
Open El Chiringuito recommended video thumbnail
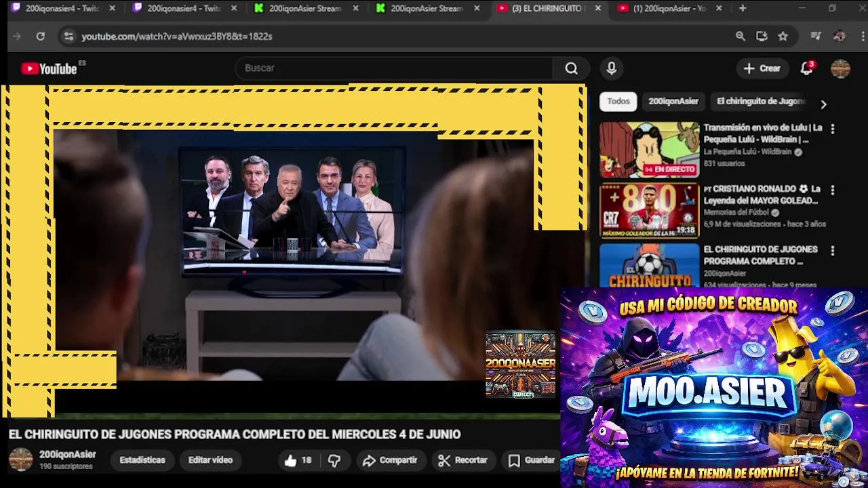pos(649,265)
